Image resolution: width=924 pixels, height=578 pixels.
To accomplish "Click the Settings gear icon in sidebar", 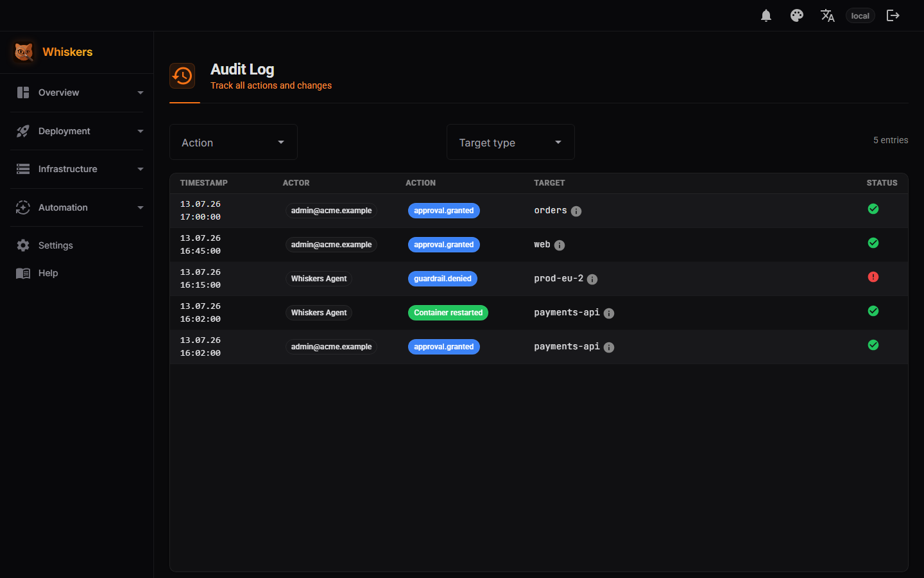I will (x=23, y=245).
